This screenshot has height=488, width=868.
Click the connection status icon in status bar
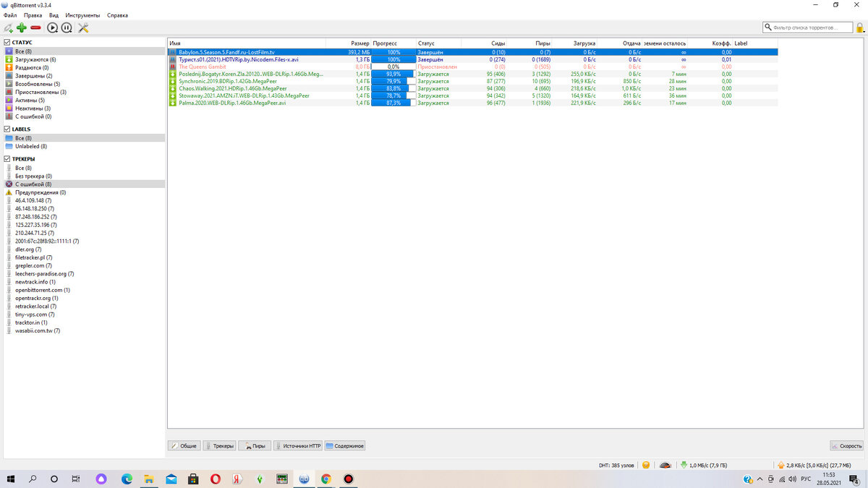(x=645, y=465)
